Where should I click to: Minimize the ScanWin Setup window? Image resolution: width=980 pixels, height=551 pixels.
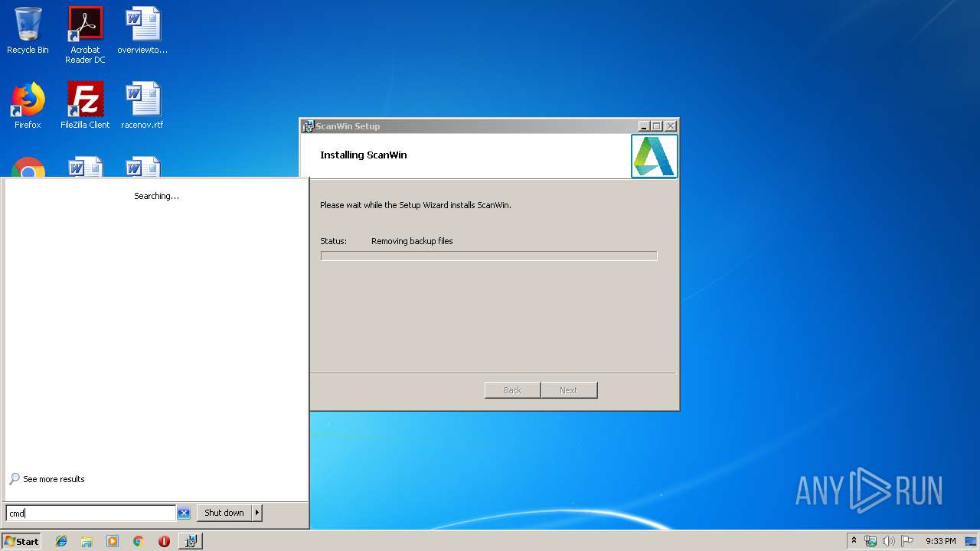644,126
